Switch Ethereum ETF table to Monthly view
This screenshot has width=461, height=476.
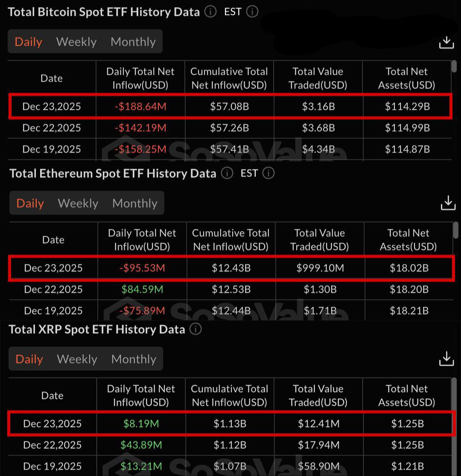(134, 203)
